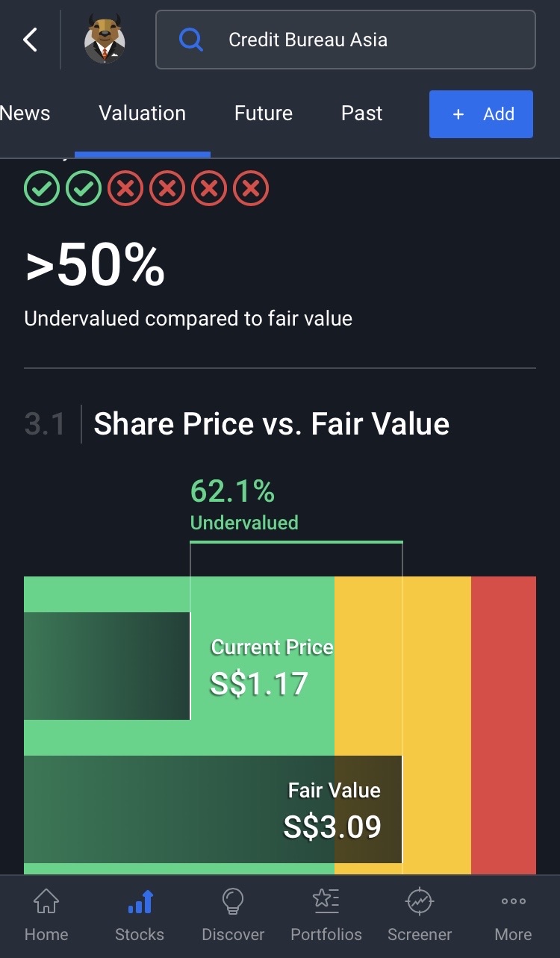Click the blue Add button
The height and width of the screenshot is (958, 560).
tap(481, 114)
